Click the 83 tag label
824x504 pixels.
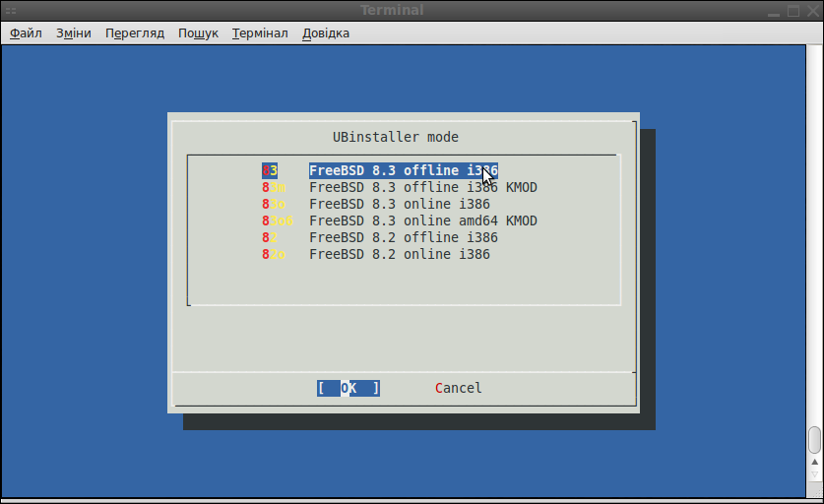point(270,170)
